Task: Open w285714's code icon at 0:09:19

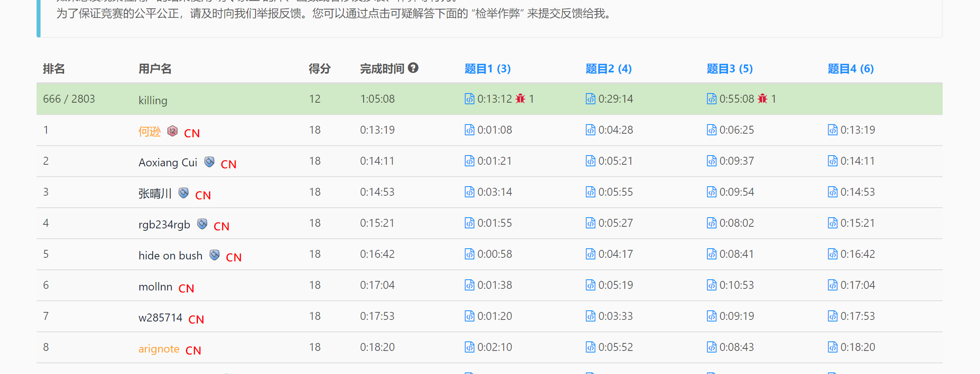Action: (711, 316)
